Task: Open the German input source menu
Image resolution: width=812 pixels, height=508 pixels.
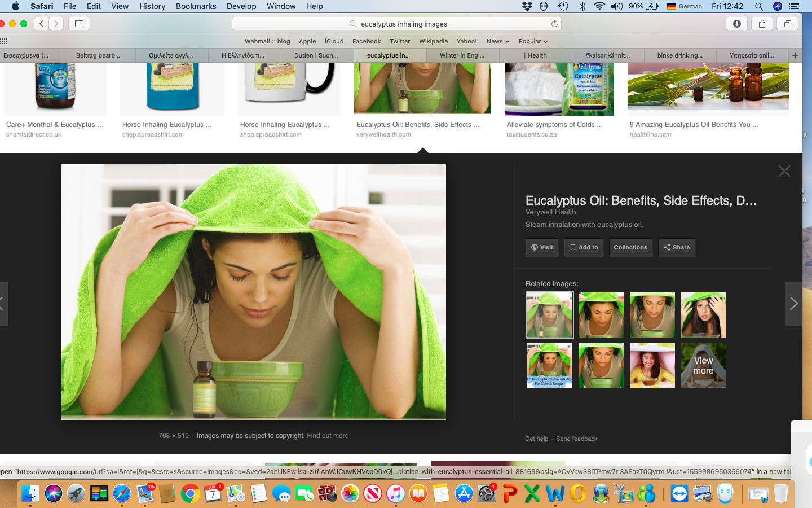Action: click(684, 6)
